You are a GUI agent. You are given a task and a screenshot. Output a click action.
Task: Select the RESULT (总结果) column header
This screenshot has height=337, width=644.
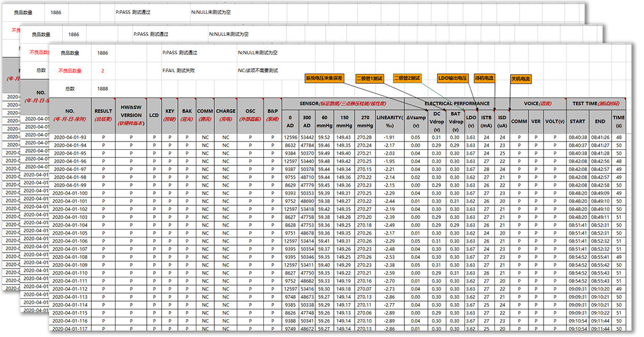coord(103,115)
